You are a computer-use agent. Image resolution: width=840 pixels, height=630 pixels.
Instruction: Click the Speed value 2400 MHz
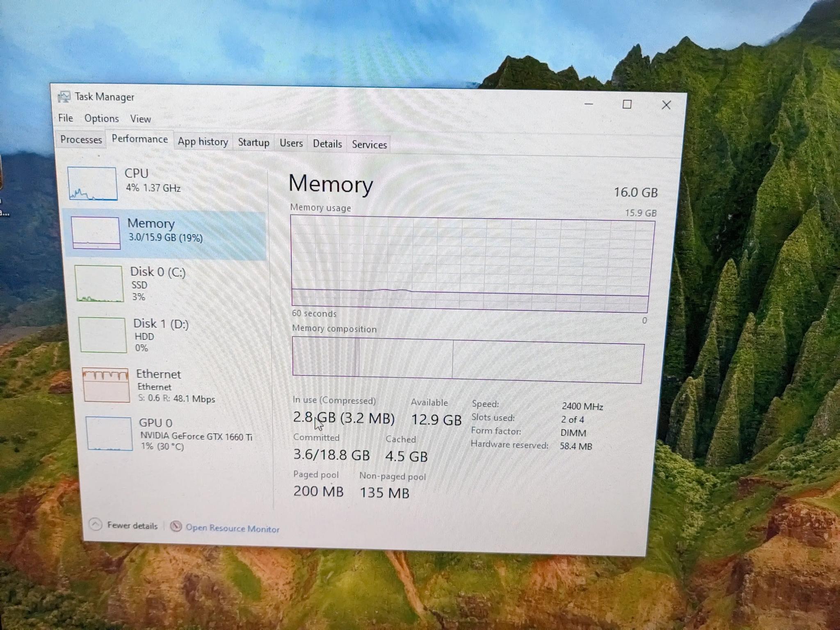[x=582, y=406]
